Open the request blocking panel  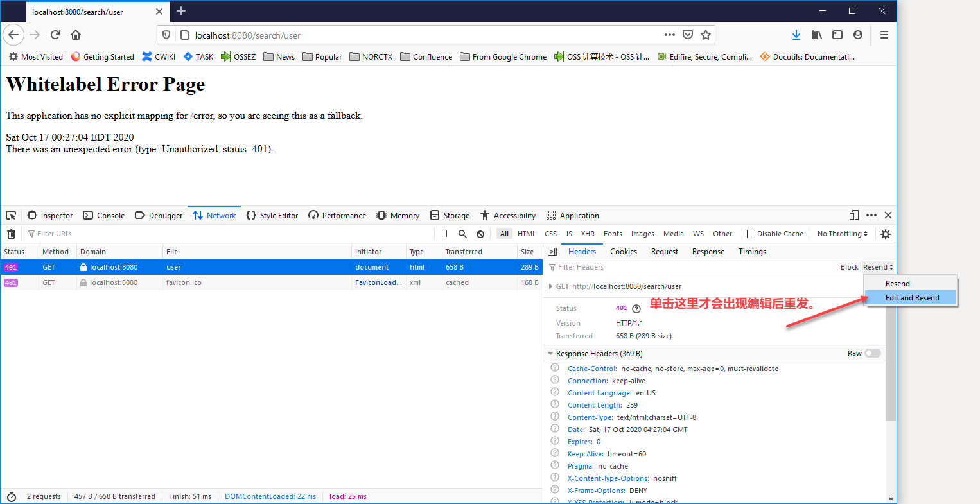coord(480,234)
